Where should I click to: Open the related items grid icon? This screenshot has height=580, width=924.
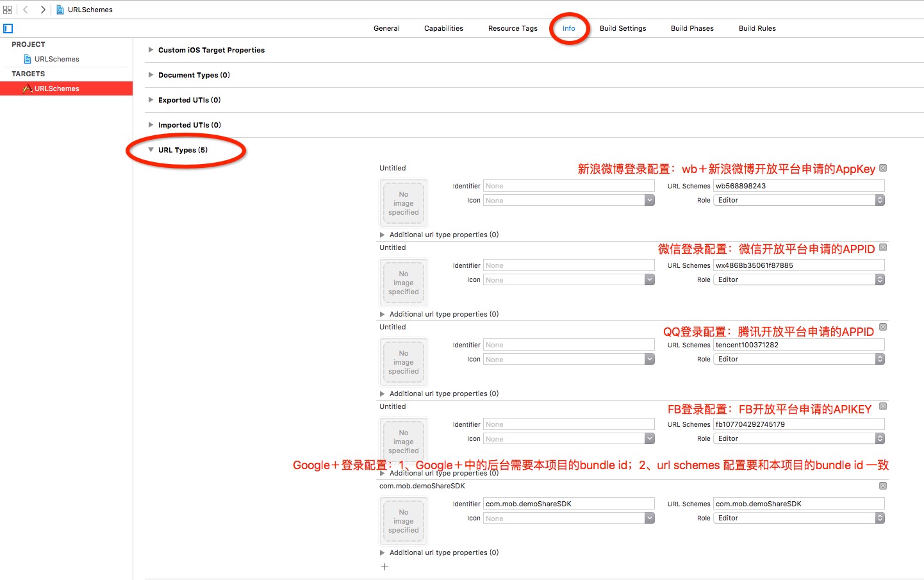point(8,10)
